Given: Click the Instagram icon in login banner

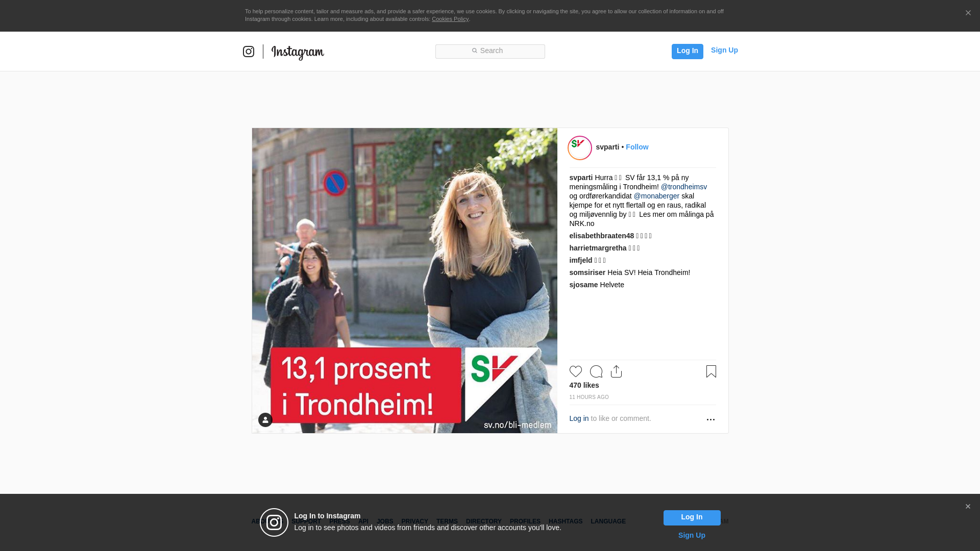Looking at the screenshot, I should point(274,522).
